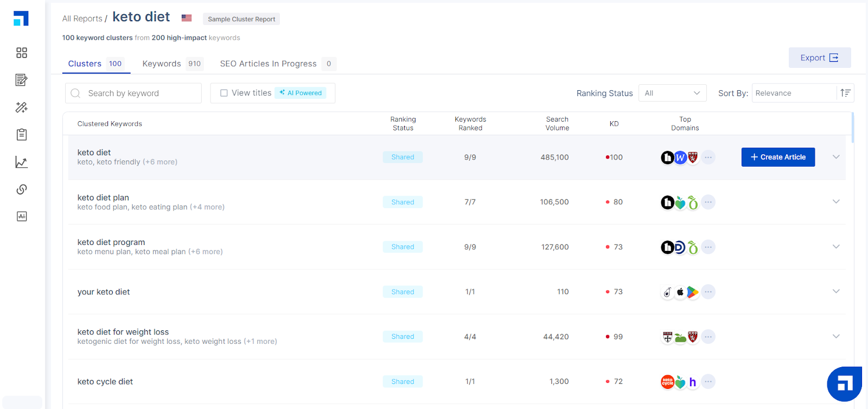Click the Export button
This screenshot has width=868, height=409.
[819, 58]
